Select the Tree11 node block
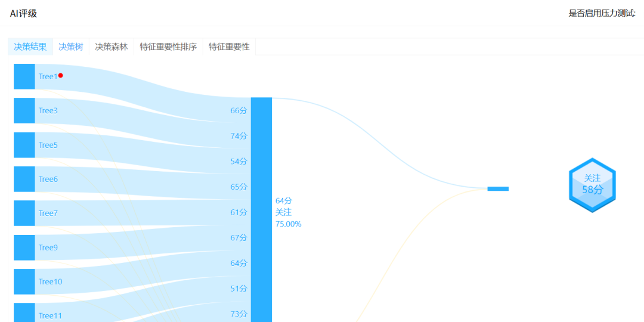 pos(24,312)
